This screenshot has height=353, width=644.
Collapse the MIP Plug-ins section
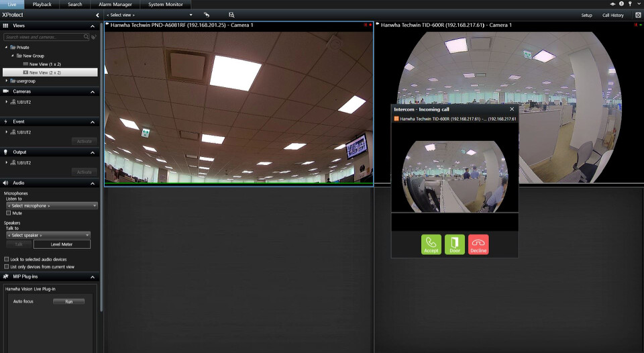click(93, 277)
